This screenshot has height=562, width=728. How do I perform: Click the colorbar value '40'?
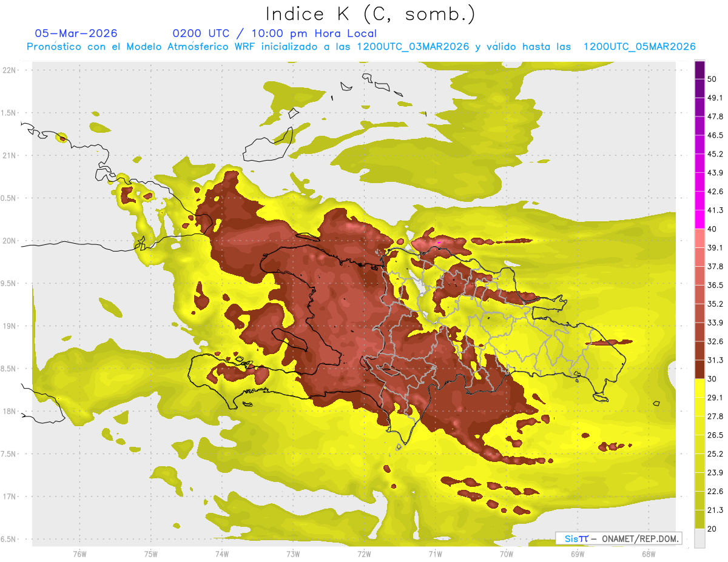click(x=712, y=229)
